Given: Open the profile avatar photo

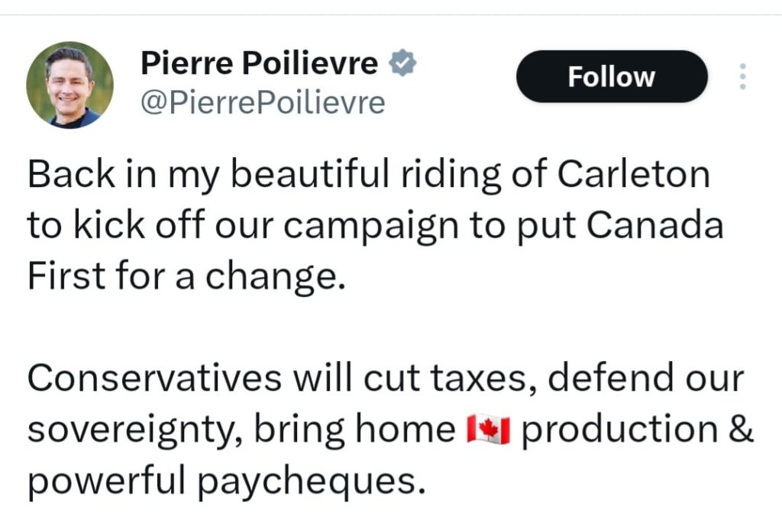Looking at the screenshot, I should (x=69, y=85).
